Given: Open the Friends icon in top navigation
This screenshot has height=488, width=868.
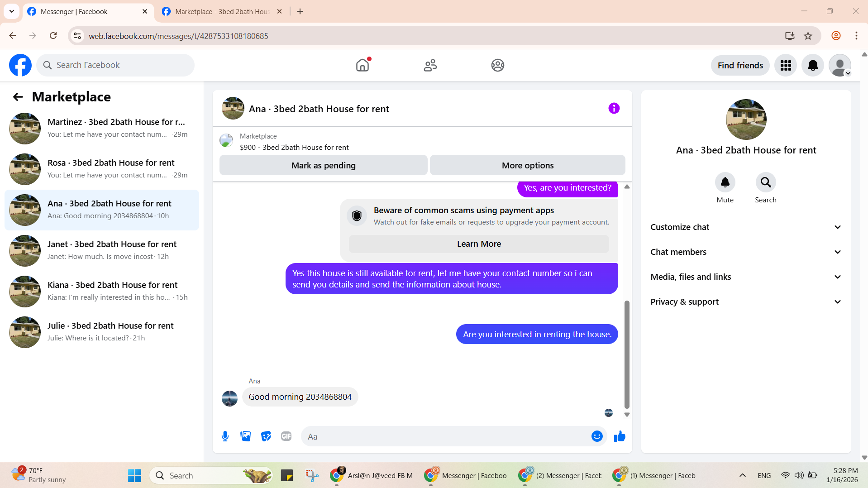Looking at the screenshot, I should (x=430, y=65).
